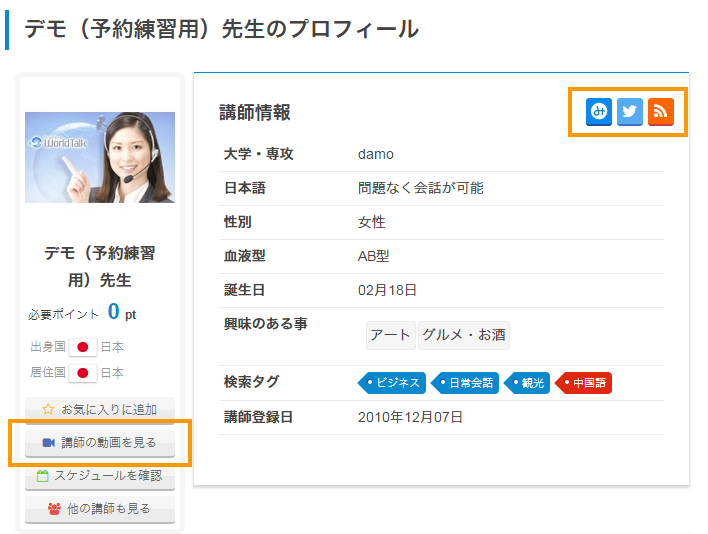Click the アート interest chip
The height and width of the screenshot is (534, 708).
[391, 335]
